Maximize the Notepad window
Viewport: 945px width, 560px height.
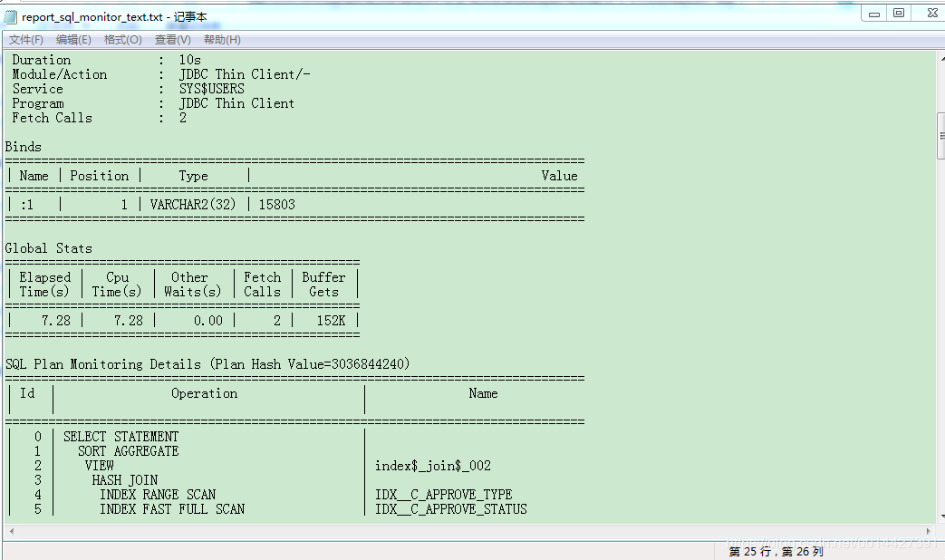899,14
